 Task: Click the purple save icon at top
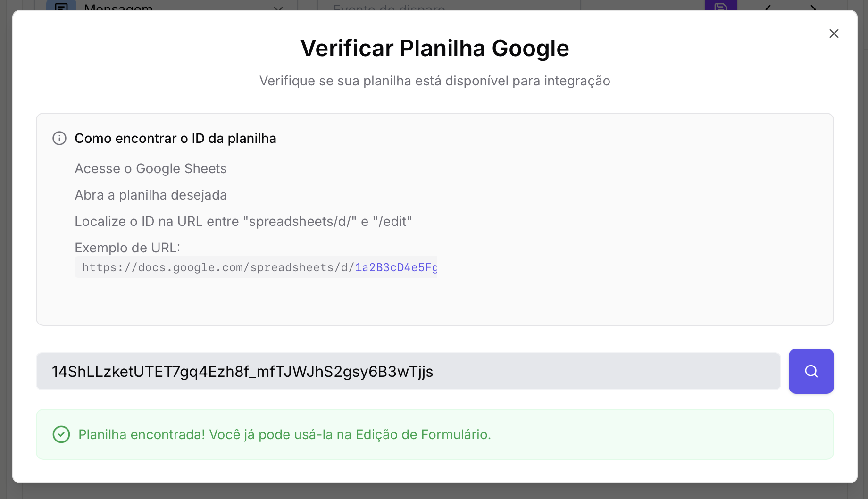click(720, 6)
